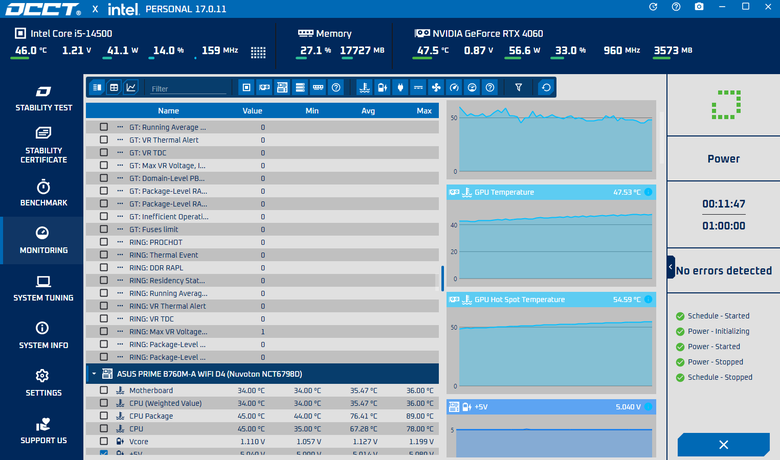Open the System Info page
This screenshot has width=780, height=460.
point(43,336)
